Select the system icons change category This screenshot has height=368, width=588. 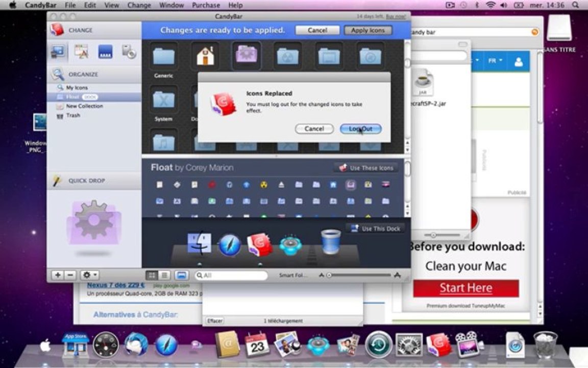(58, 52)
